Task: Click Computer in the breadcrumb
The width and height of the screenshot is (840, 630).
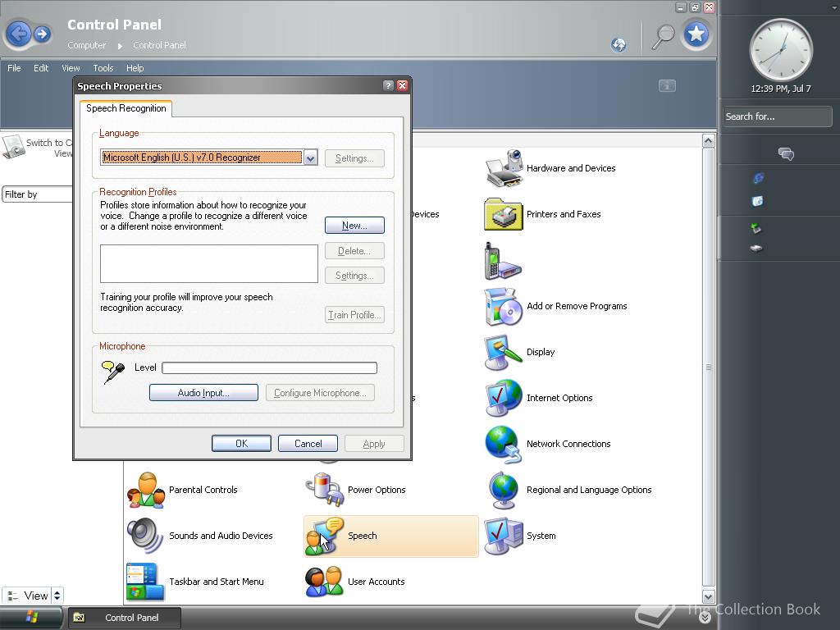Action: click(87, 46)
